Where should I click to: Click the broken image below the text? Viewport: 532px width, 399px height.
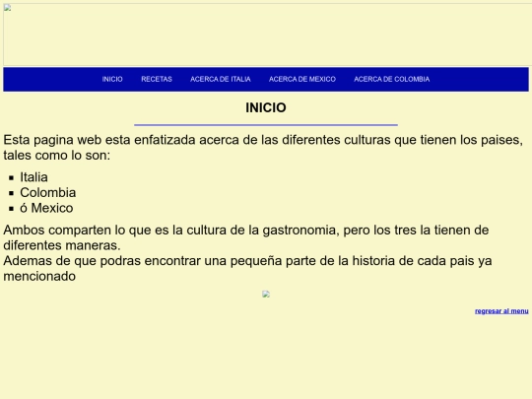[266, 295]
